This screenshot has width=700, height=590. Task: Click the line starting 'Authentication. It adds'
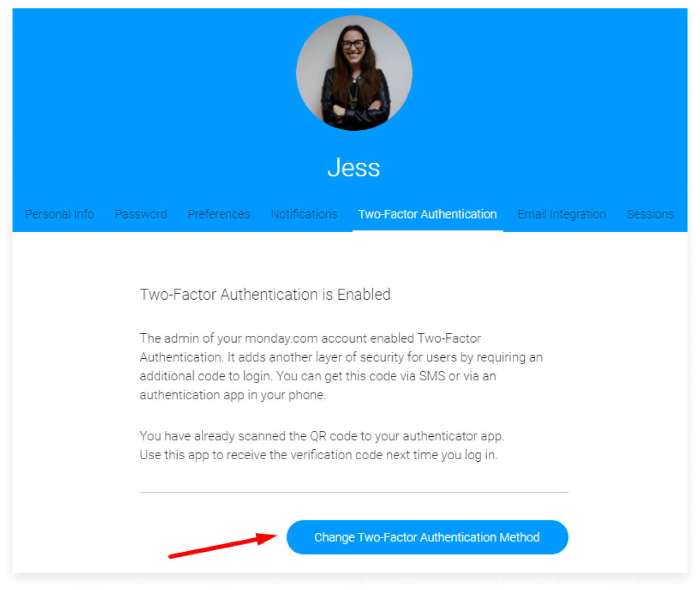pos(341,357)
